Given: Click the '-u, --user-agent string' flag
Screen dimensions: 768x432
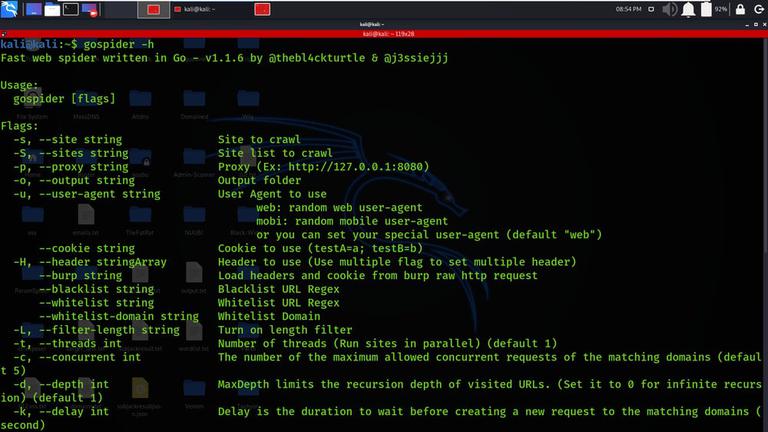Looking at the screenshot, I should coord(87,194).
